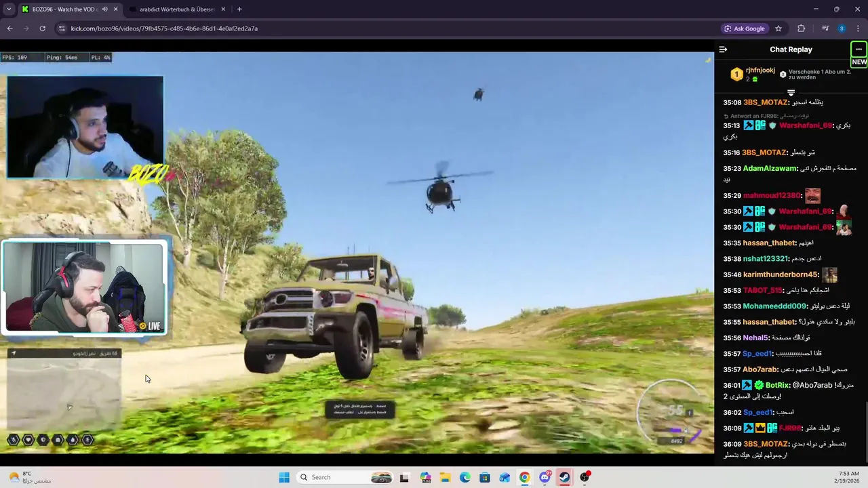
Task: Select the Mohameeddd009 chat username
Action: coord(776,306)
